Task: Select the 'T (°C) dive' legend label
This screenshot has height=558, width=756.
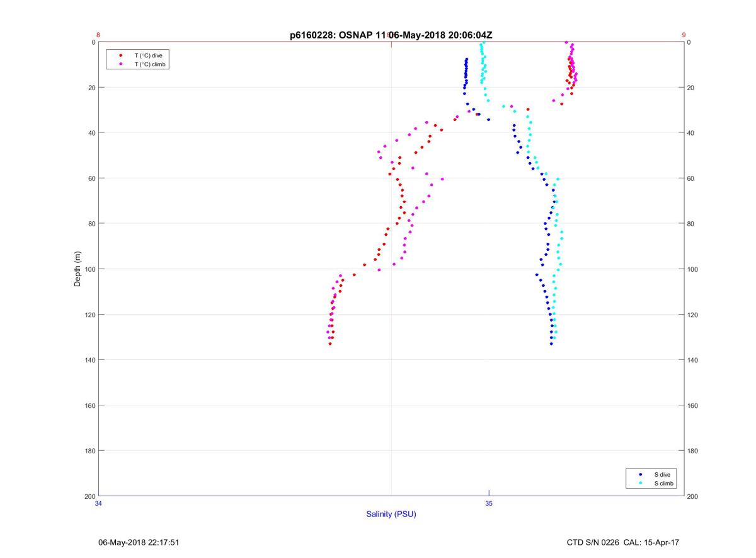Action: tap(148, 55)
